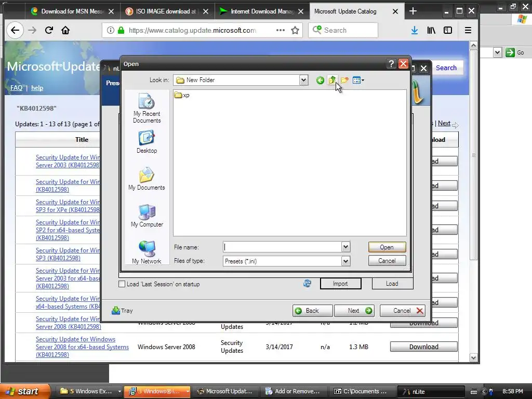Switch to Download for MSN Messenger tab

72,11
